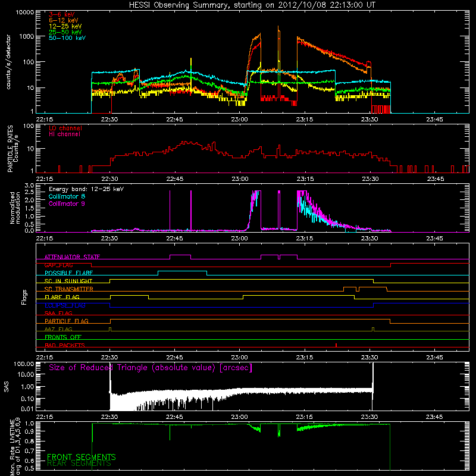This screenshot has width=476, height=476.
Task: Click the SC IN SUNLIGHT flag label
Action: coord(68,281)
